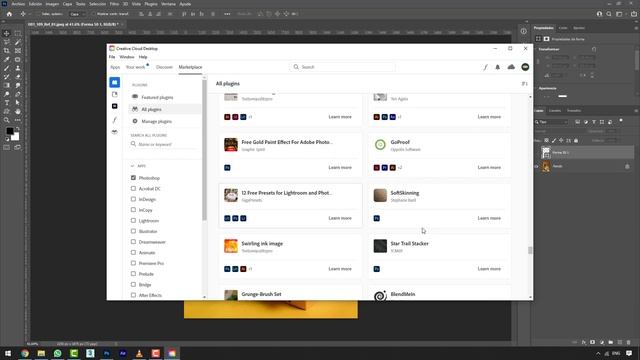
Task: Check the Premiere Pro app filter
Action: (133, 263)
